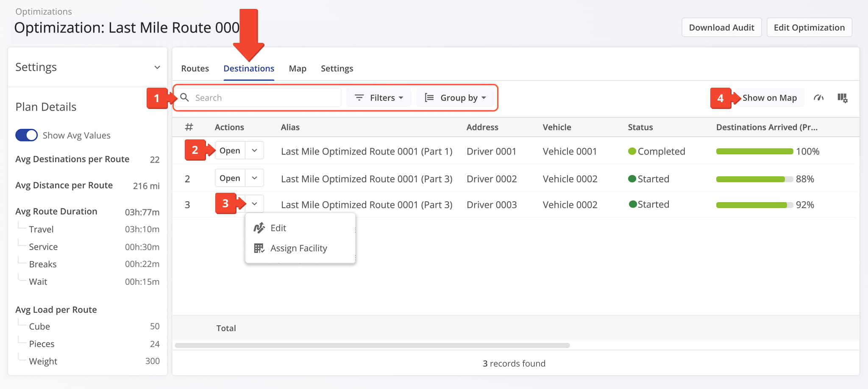Click the Address column header

click(x=482, y=127)
